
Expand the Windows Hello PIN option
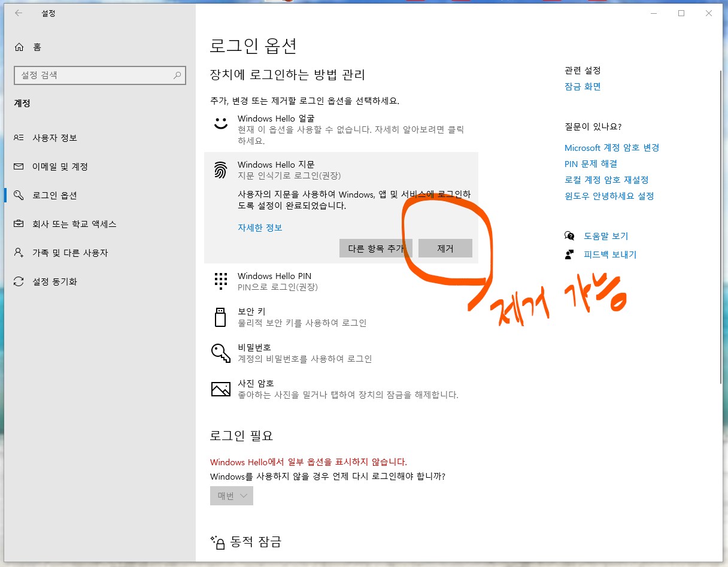341,281
